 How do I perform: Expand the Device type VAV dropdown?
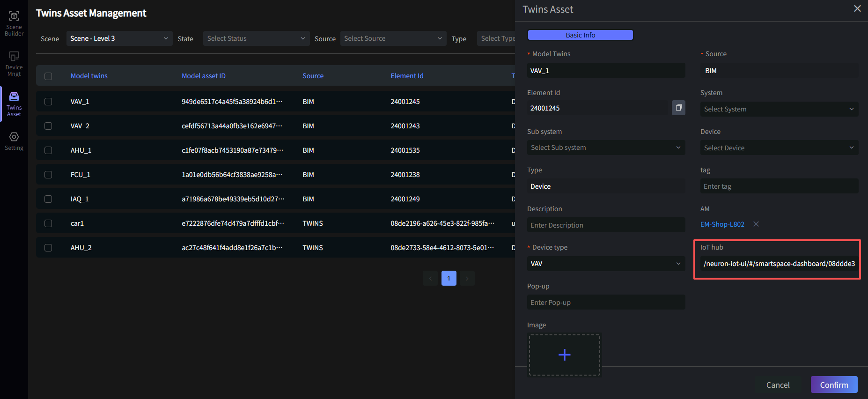tap(606, 264)
